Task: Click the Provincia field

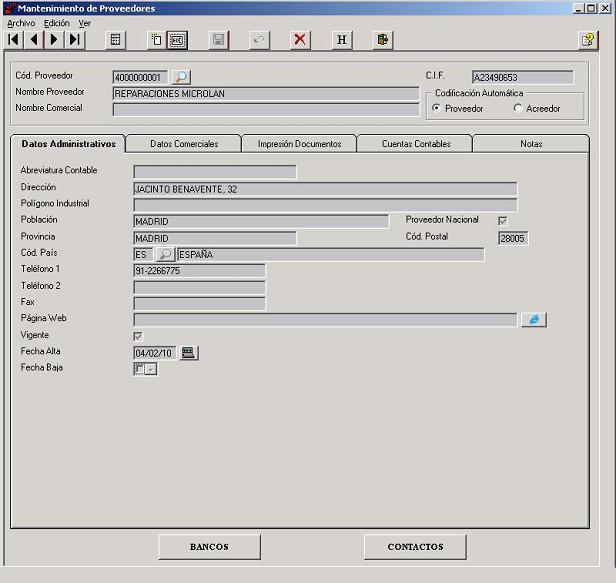Action: [215, 238]
